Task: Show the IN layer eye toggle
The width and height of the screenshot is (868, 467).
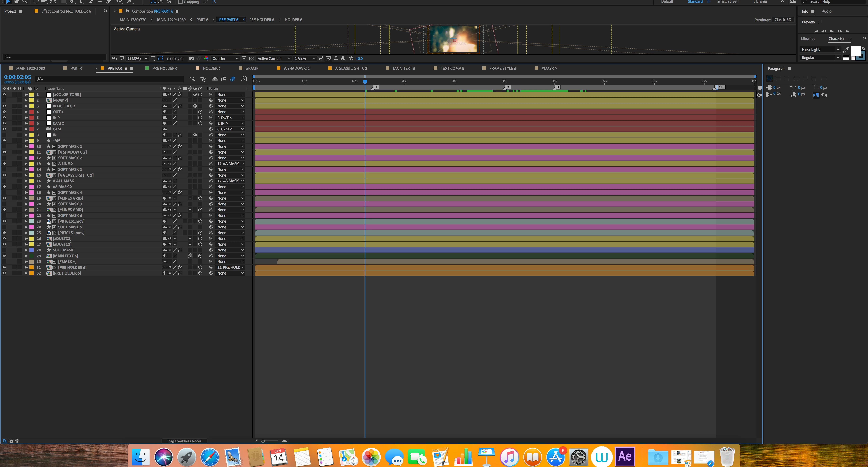Action: [4, 135]
